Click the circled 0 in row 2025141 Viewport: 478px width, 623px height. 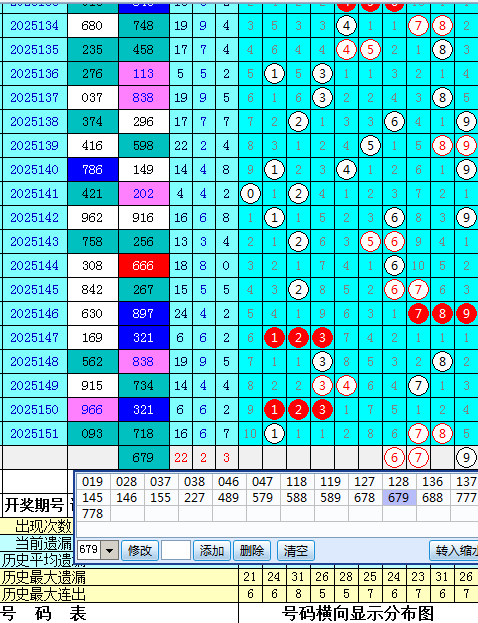click(x=250, y=193)
